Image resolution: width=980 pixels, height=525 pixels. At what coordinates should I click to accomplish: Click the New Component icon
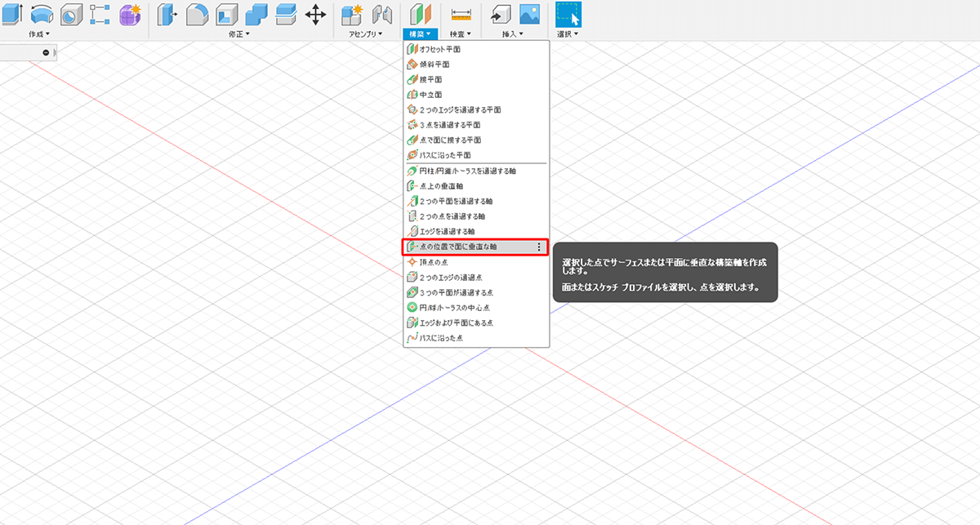352,13
